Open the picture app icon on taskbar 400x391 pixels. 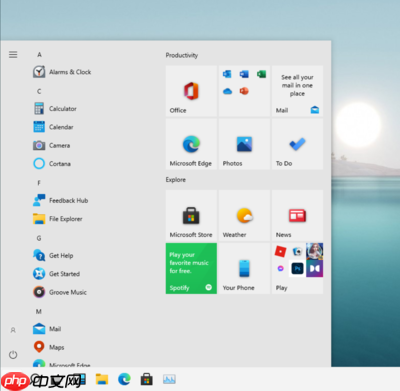tap(169, 379)
